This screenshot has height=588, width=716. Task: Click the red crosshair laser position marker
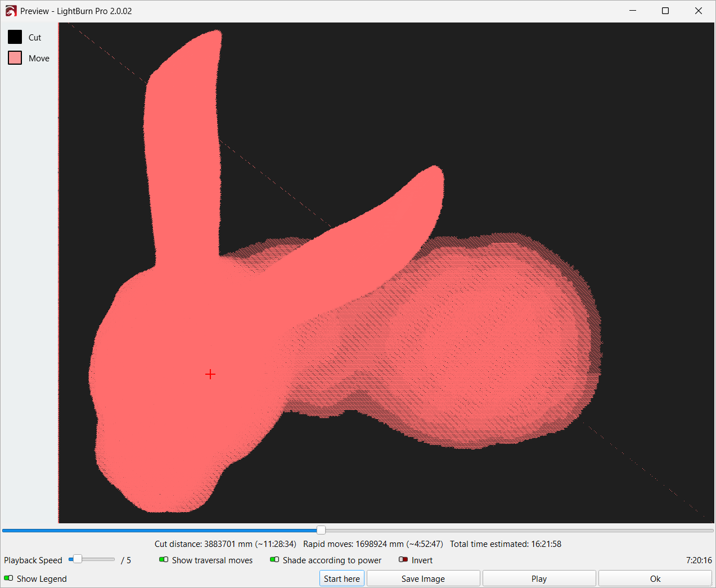coord(210,374)
